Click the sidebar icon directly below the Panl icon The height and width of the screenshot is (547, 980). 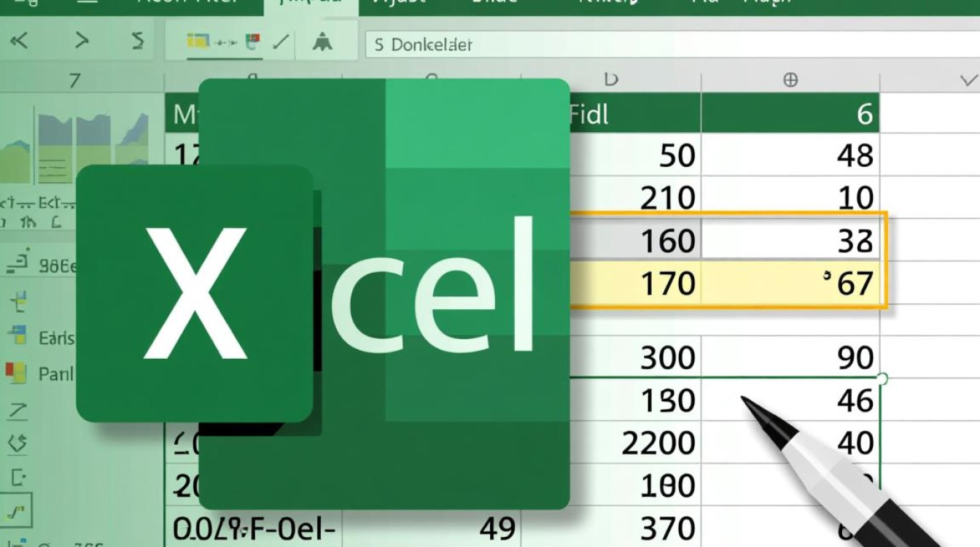[x=17, y=411]
